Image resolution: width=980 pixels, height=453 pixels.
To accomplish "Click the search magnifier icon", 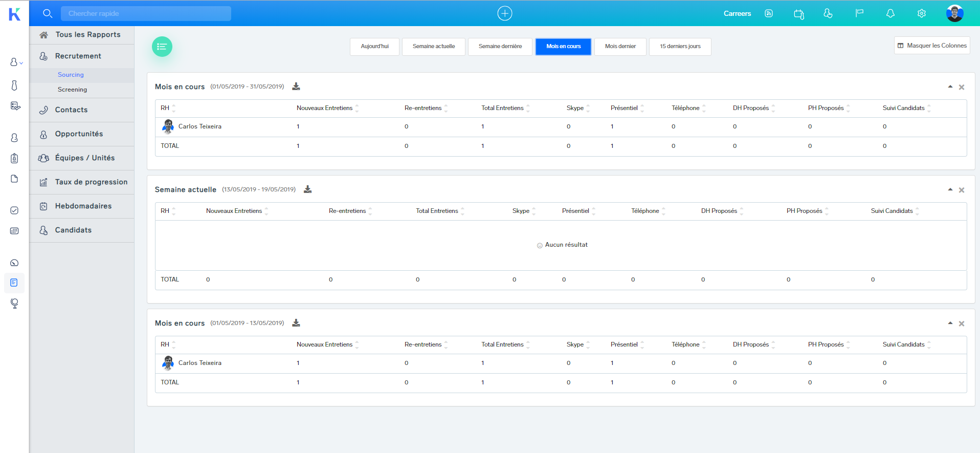I will pos(48,13).
